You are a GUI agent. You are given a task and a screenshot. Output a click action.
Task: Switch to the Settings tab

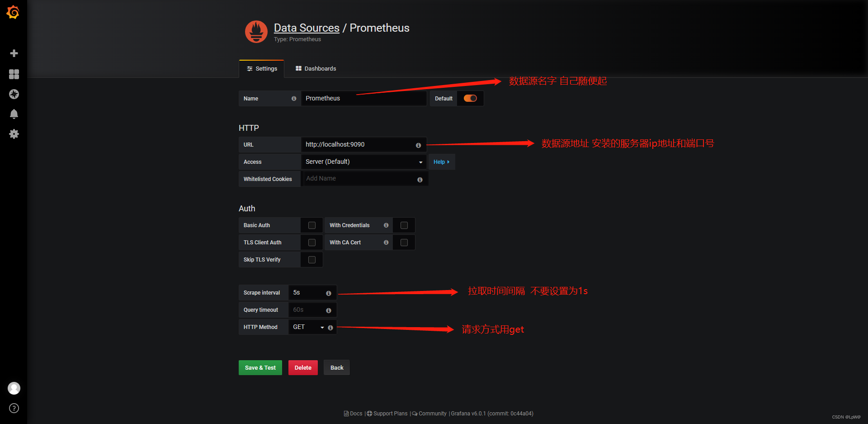point(262,69)
